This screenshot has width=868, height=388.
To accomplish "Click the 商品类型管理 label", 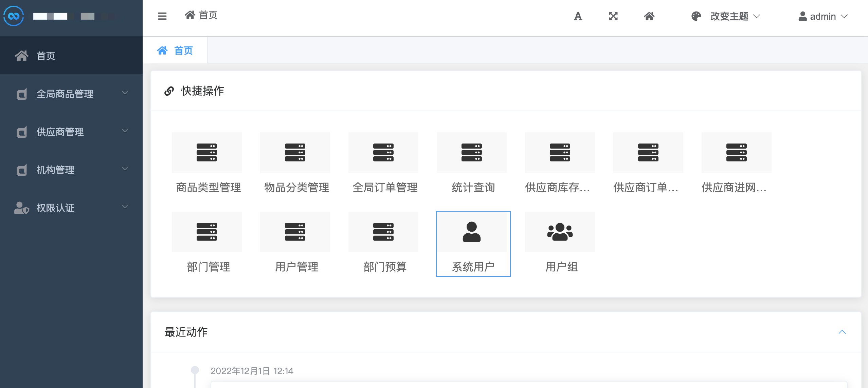I will pyautogui.click(x=209, y=188).
